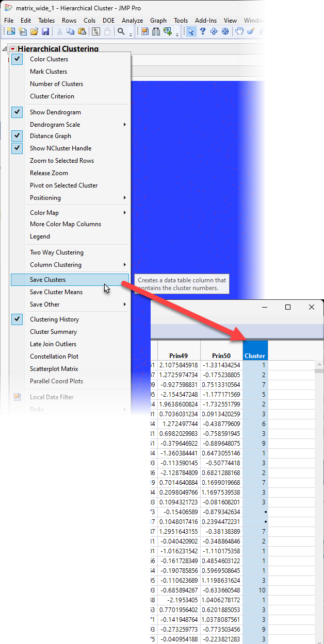This screenshot has height=644, width=324.
Task: Choose Zoom to Selected Rows
Action: click(70, 161)
